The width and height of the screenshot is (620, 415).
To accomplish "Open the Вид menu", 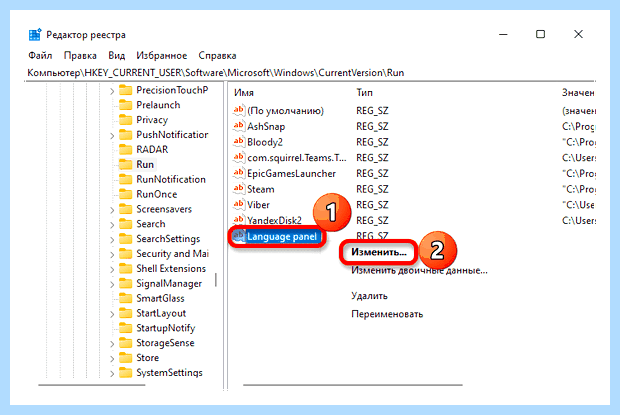I will pos(117,55).
